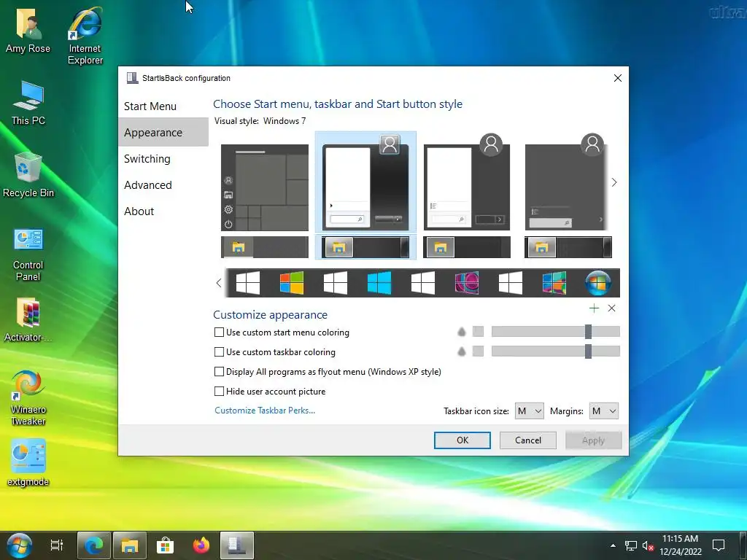Image resolution: width=747 pixels, height=560 pixels.
Task: Remove the start button image with X icon
Action: click(x=612, y=308)
